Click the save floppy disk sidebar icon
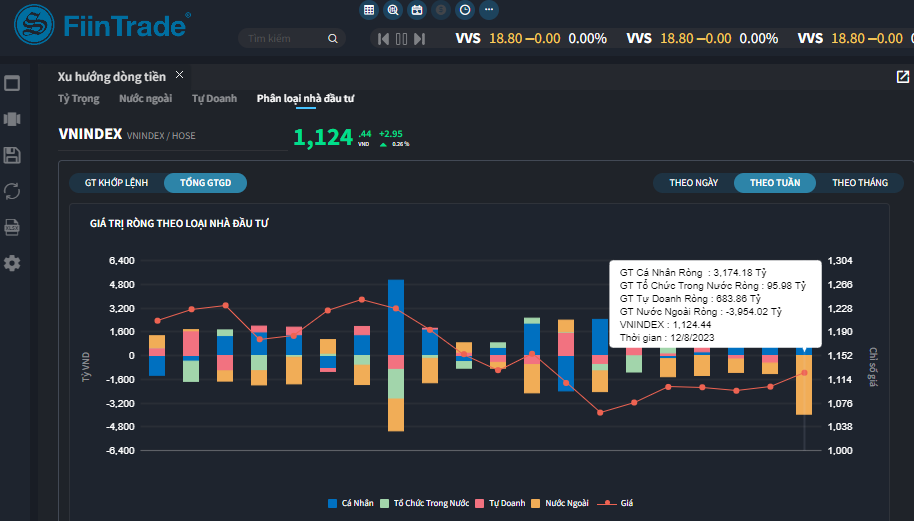 click(x=12, y=155)
